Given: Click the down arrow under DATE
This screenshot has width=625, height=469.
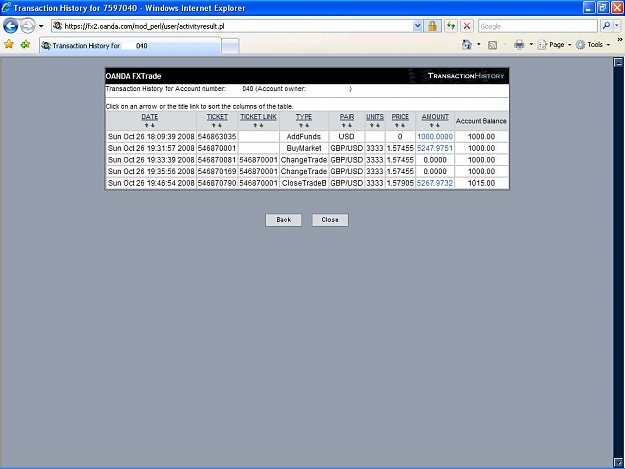Looking at the screenshot, I should (153, 126).
